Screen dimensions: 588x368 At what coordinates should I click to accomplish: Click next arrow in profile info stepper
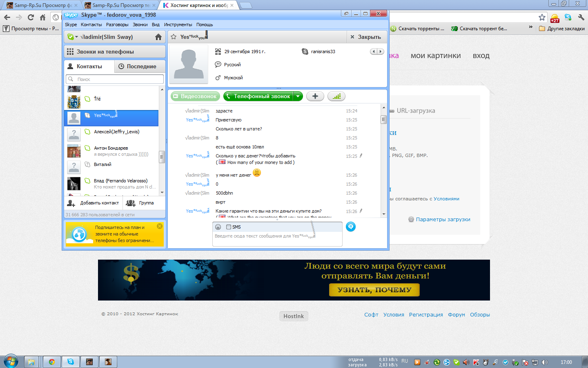click(x=381, y=52)
